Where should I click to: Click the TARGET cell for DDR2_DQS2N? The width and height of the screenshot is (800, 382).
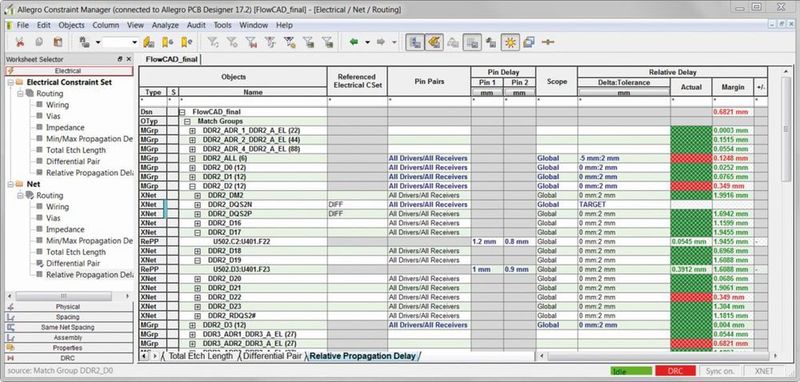623,205
